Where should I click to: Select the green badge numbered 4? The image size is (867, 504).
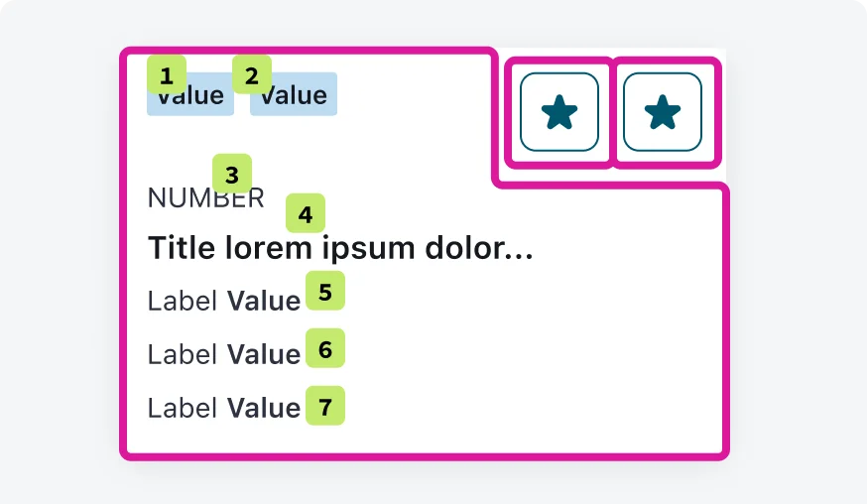(305, 214)
